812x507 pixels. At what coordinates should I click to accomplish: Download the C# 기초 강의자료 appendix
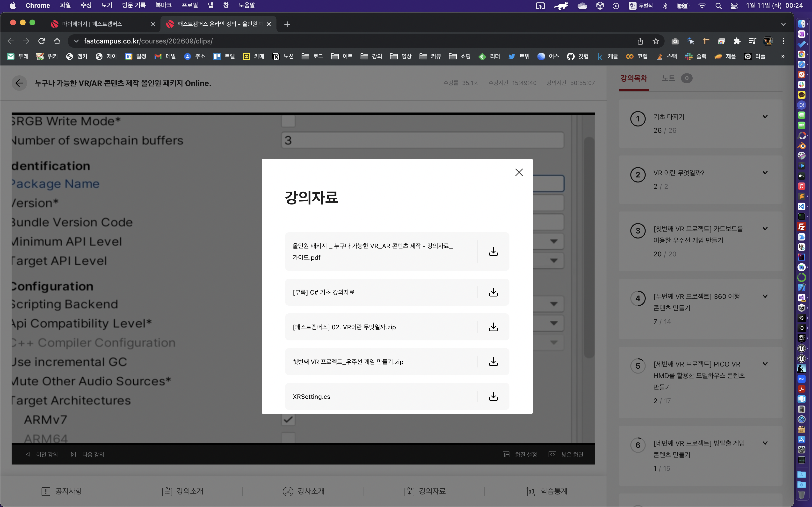pos(493,292)
